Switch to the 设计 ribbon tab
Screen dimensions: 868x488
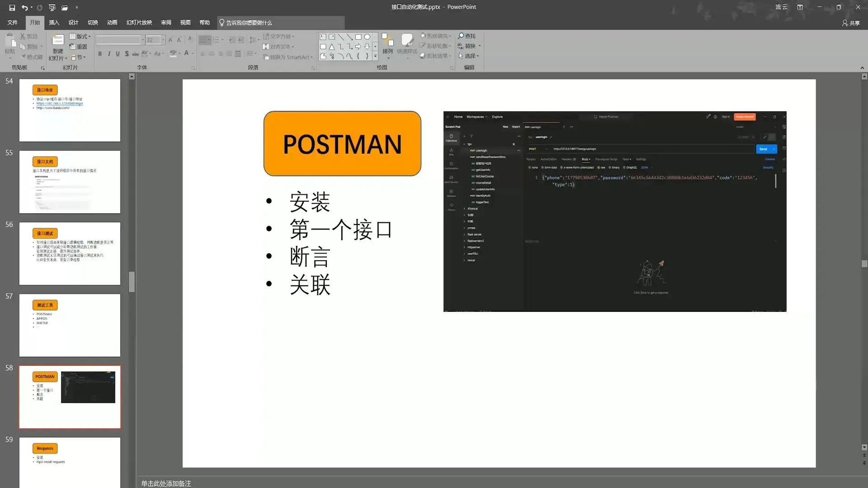(x=73, y=22)
